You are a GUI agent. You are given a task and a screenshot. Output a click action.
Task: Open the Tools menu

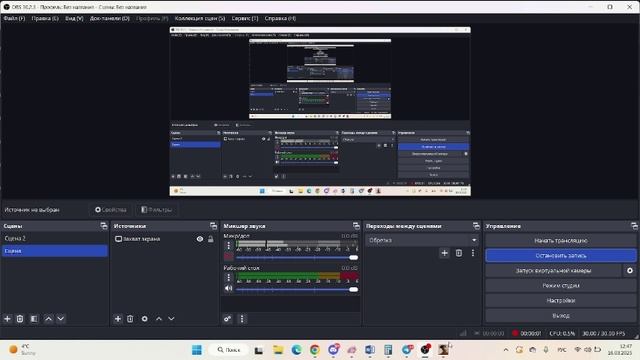tap(245, 18)
